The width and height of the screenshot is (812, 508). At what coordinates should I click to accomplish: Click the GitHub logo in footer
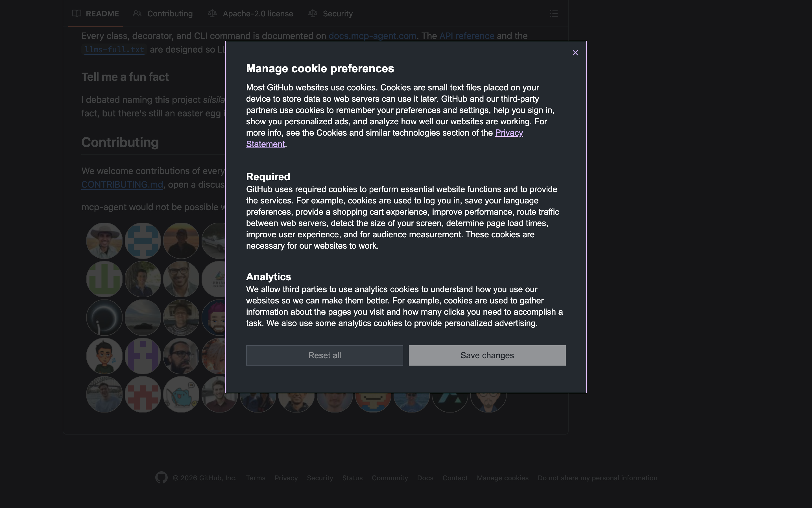tap(161, 477)
